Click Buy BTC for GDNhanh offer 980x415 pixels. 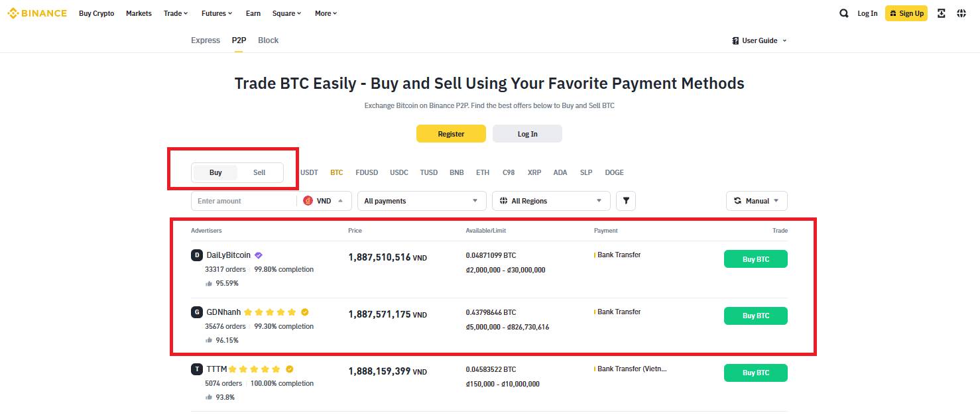(755, 316)
